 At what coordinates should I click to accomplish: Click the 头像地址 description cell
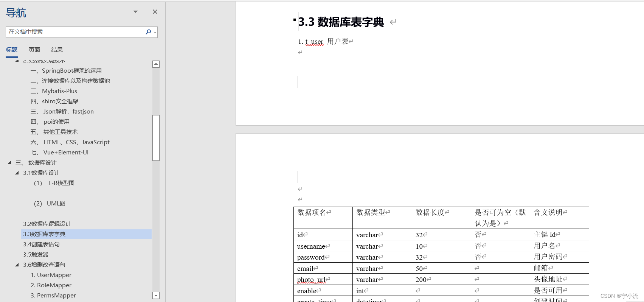(559, 279)
